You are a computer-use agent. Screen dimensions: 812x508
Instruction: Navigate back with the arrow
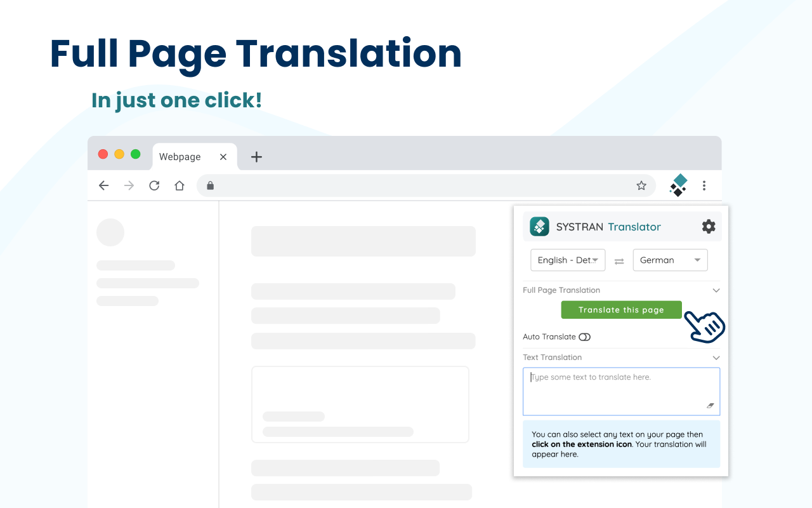click(x=103, y=185)
